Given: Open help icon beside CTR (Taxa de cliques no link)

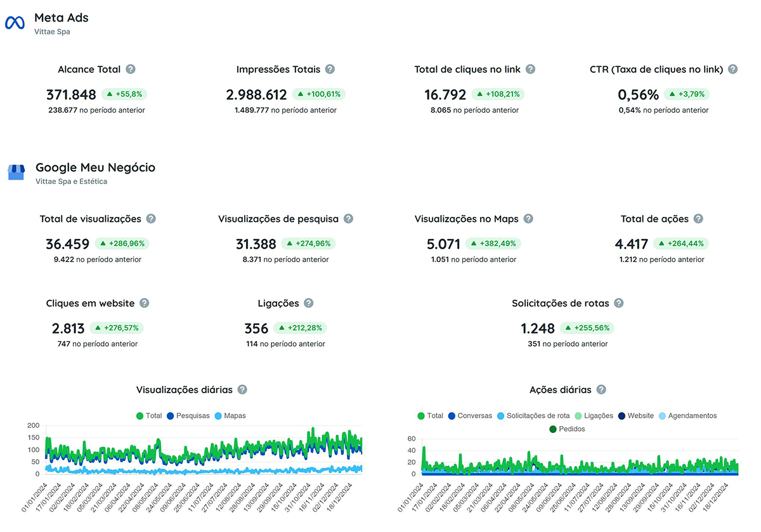Looking at the screenshot, I should tap(733, 69).
